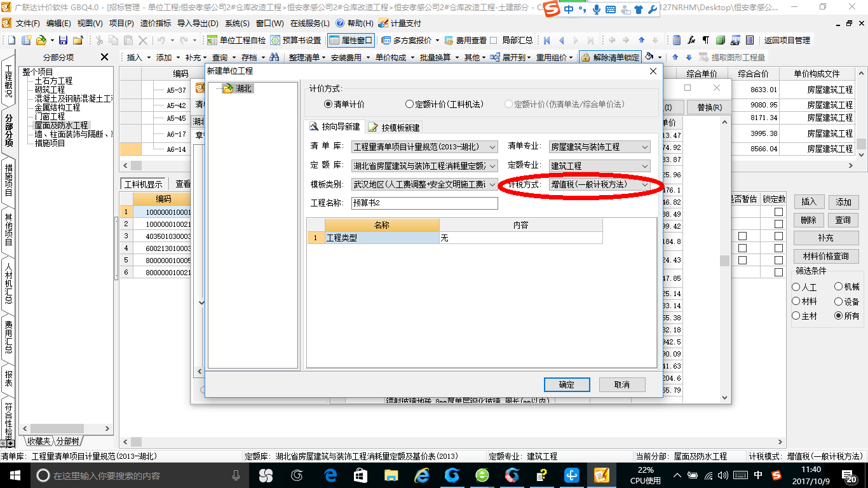Click the 材料价格查询 button
The width and height of the screenshot is (868, 488).
pos(826,256)
